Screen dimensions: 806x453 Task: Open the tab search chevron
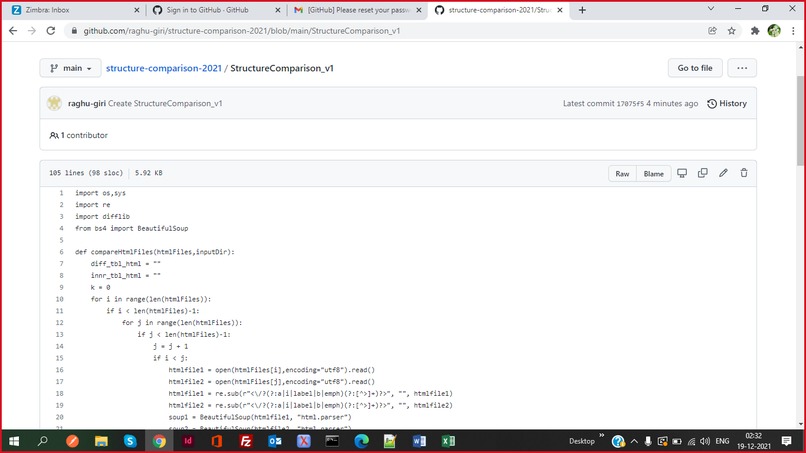(x=711, y=9)
